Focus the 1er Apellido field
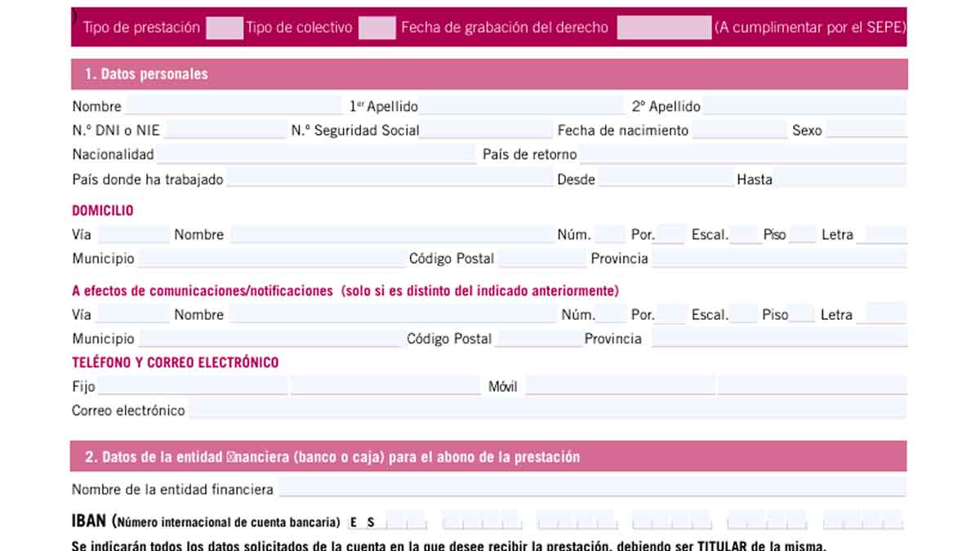 point(522,106)
